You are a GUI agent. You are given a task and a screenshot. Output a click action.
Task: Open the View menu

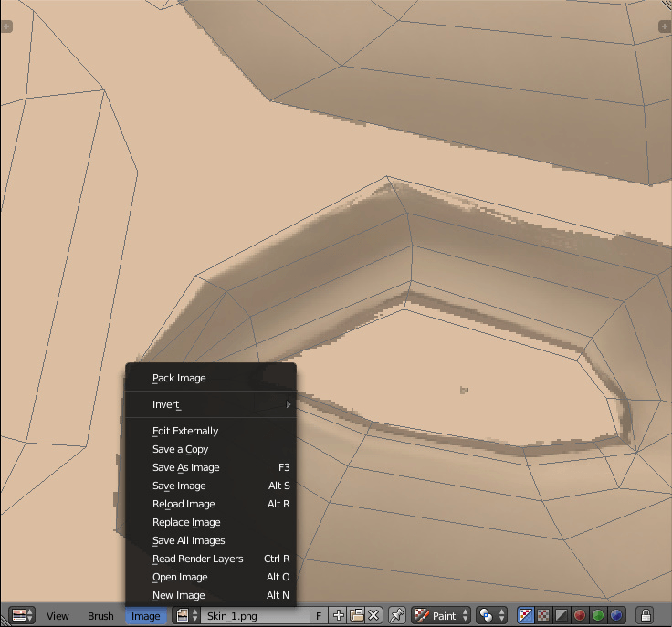pos(58,616)
